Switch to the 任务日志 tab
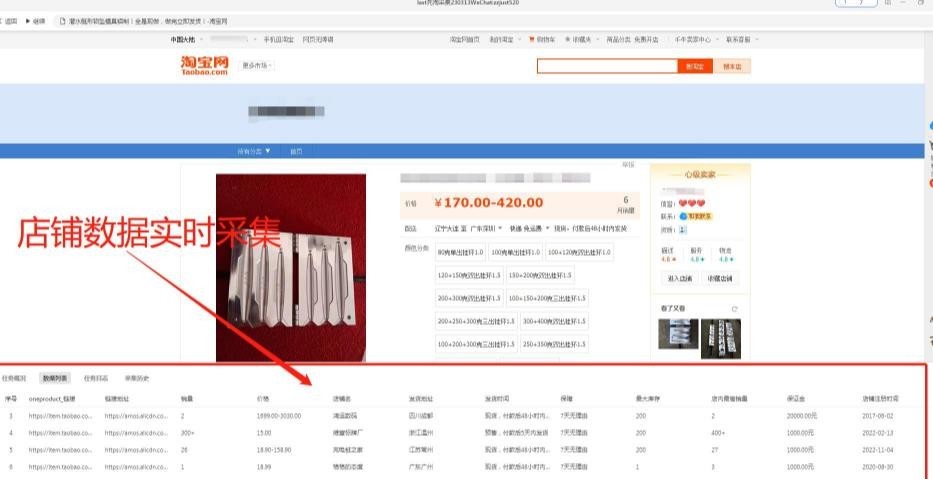The image size is (933, 502). point(96,378)
